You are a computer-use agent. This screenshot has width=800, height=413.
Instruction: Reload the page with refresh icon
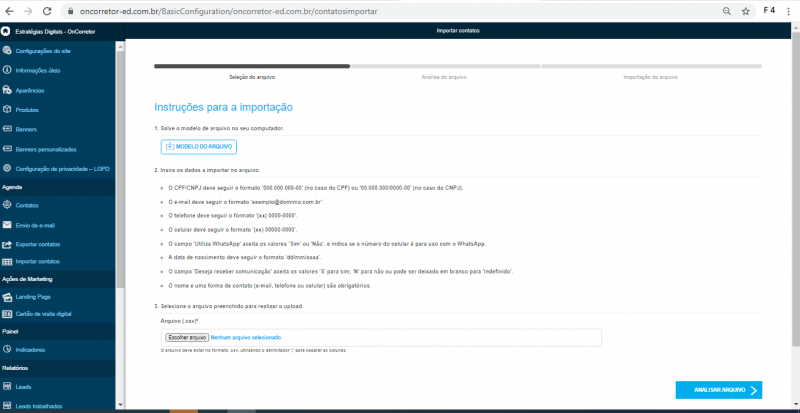pyautogui.click(x=47, y=11)
